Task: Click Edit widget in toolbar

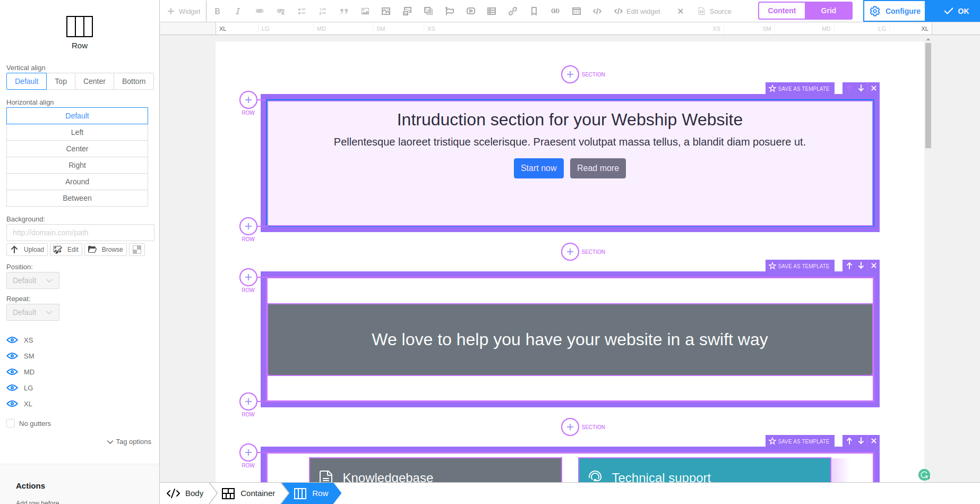Action: (637, 11)
